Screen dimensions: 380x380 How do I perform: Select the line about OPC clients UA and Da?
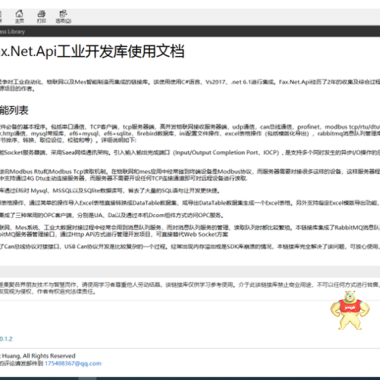pyautogui.click(x=112, y=215)
